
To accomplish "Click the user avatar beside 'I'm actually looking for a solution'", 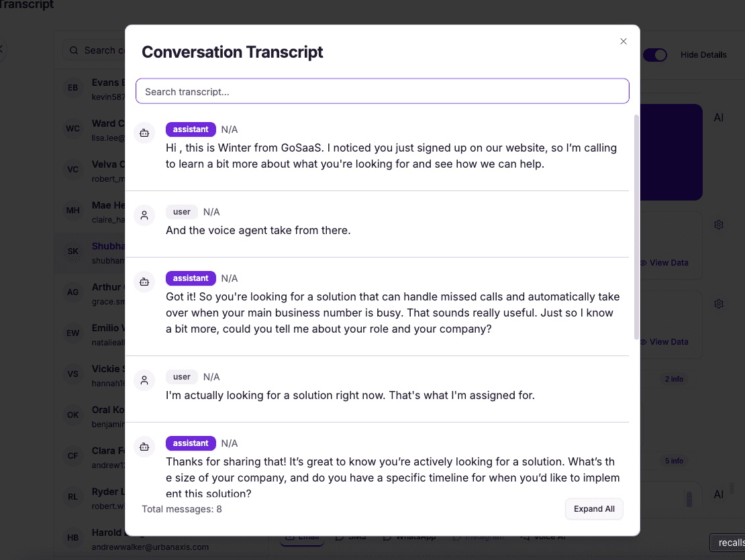I will click(144, 380).
